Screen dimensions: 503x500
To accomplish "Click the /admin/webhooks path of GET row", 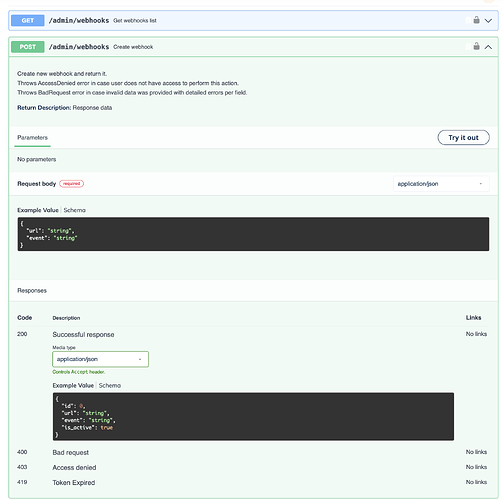I will (x=79, y=20).
